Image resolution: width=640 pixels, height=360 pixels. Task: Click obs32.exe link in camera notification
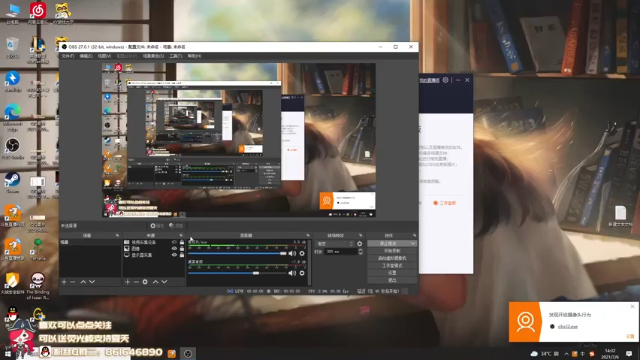point(568,327)
